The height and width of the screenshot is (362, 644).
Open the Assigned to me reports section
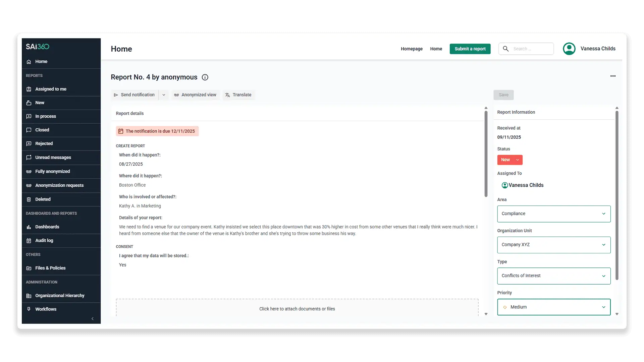coord(51,89)
